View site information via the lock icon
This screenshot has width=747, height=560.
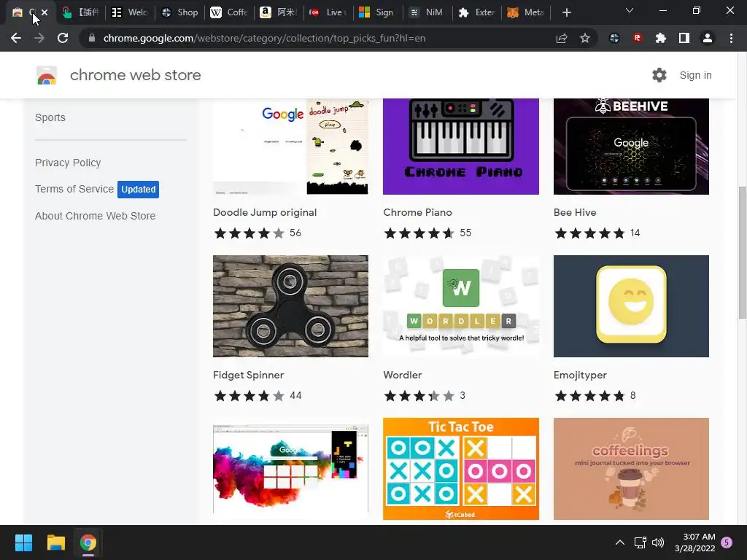[92, 38]
